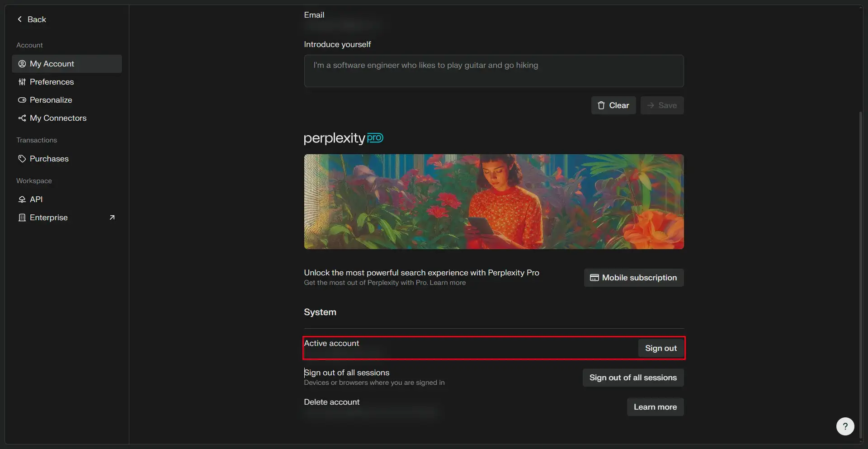Open the Enterprise link
Image resolution: width=868 pixels, height=449 pixels.
(67, 217)
